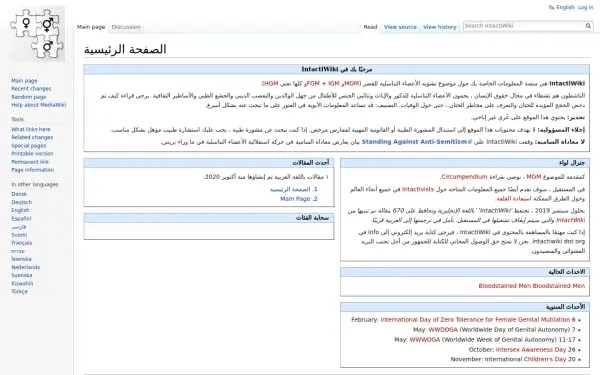600x375 pixels.
Task: Open Page information link
Action: 33,170
